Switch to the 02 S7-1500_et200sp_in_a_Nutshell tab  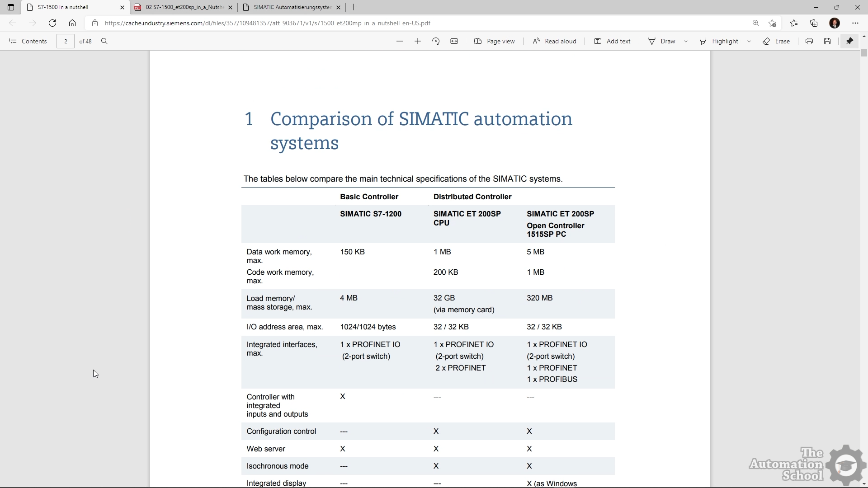[184, 7]
